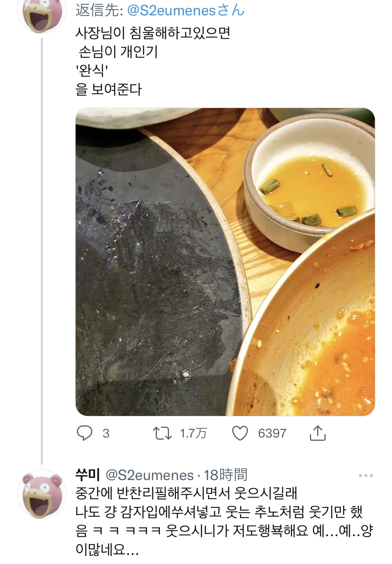This screenshot has width=392, height=564.
Task: Click the like count 6397
Action: (x=272, y=433)
